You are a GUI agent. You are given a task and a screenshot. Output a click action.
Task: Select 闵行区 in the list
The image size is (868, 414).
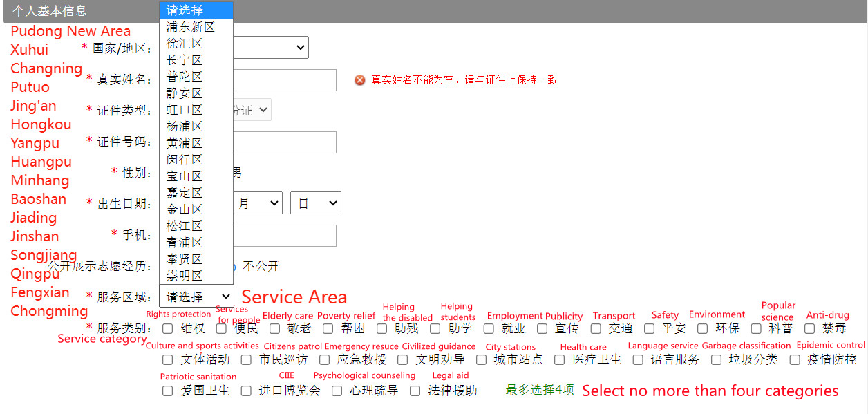(x=196, y=160)
